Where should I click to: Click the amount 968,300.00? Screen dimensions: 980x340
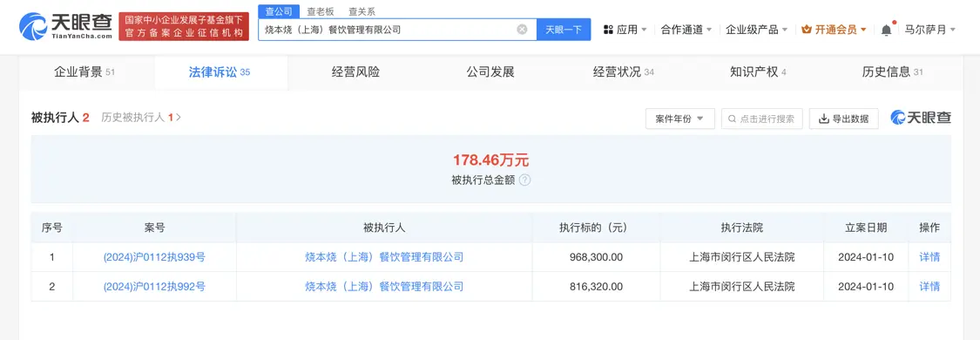[596, 257]
